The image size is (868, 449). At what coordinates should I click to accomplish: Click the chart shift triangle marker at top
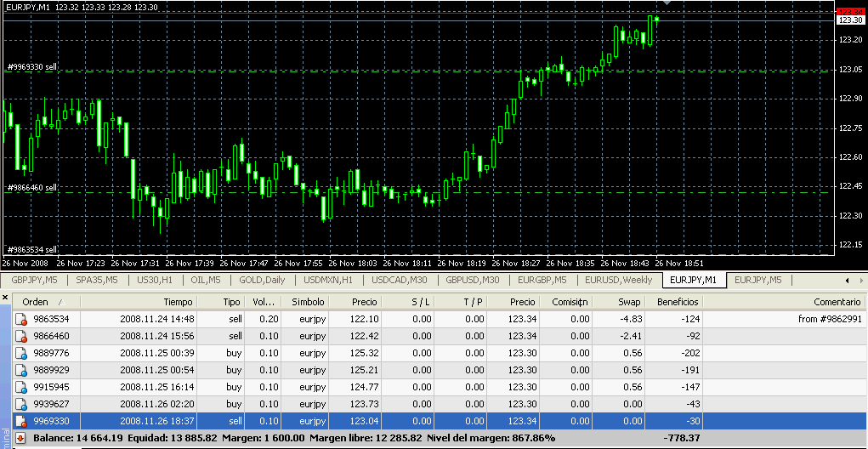pyautogui.click(x=667, y=3)
